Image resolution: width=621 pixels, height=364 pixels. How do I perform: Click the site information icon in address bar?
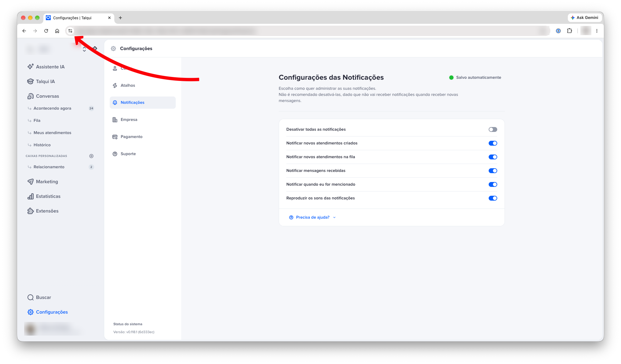70,31
